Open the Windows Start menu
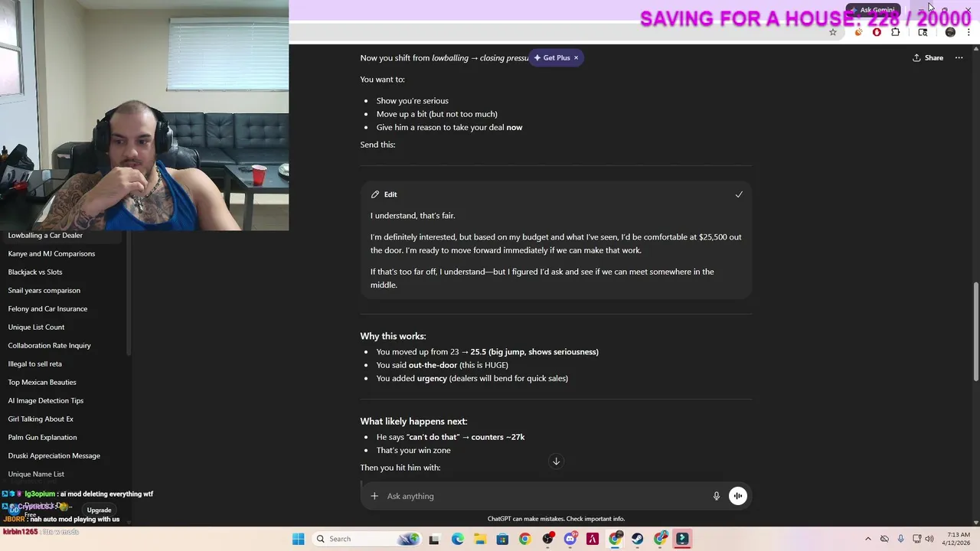980x551 pixels. coord(299,539)
